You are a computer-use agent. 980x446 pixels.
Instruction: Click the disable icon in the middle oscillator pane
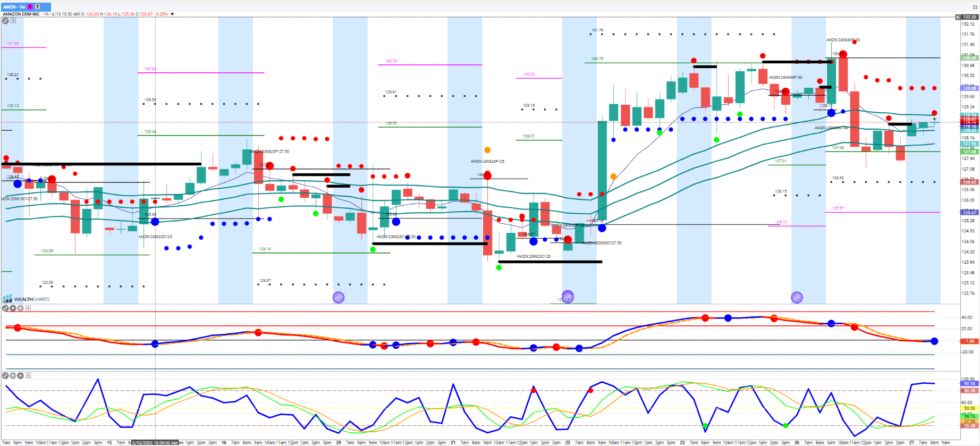point(5,308)
